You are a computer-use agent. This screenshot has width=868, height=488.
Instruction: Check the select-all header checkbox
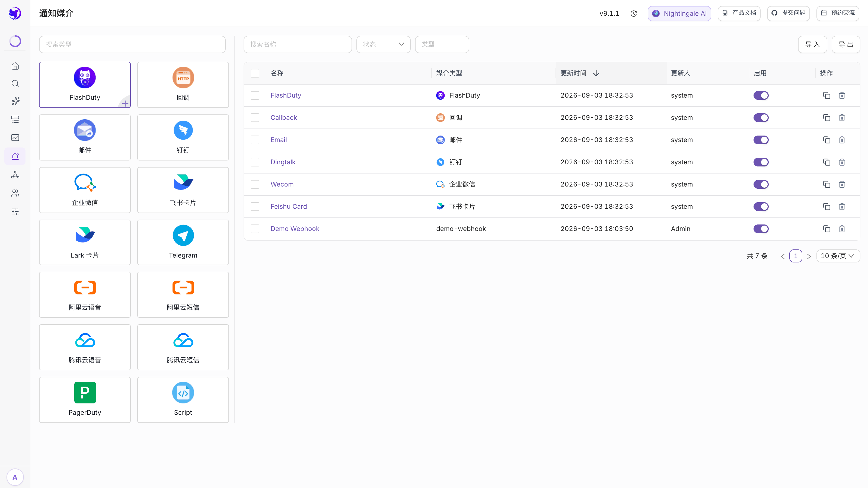point(255,73)
